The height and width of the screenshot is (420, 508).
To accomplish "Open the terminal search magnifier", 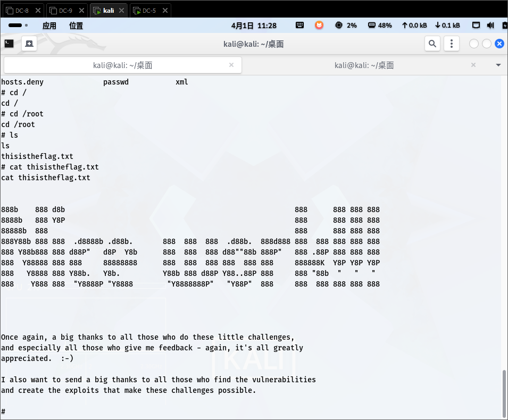I will point(432,44).
